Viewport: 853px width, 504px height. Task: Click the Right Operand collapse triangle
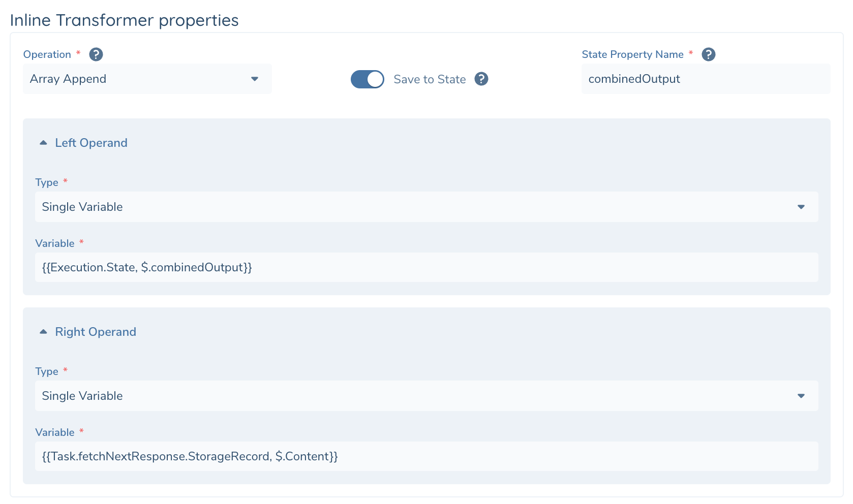click(x=43, y=331)
